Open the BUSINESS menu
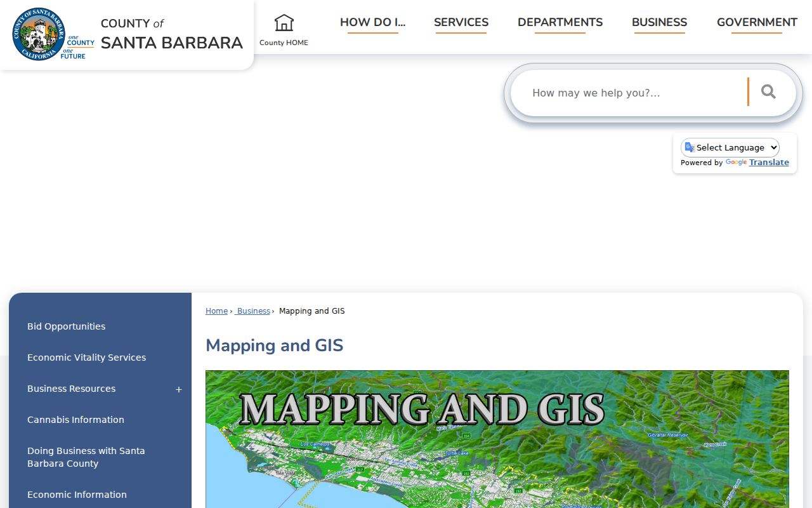Screen dimensions: 812x508 pos(659,22)
